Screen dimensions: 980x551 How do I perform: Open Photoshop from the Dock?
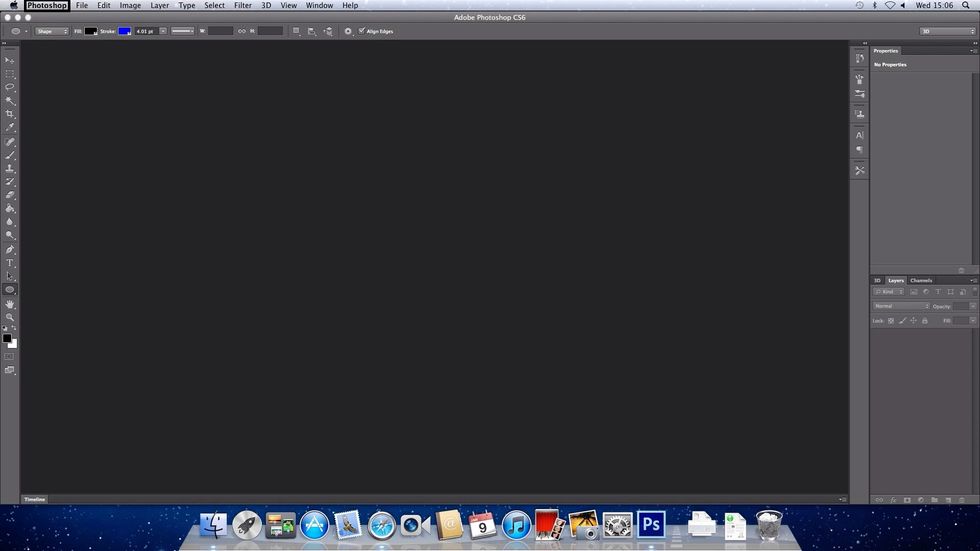tap(651, 525)
